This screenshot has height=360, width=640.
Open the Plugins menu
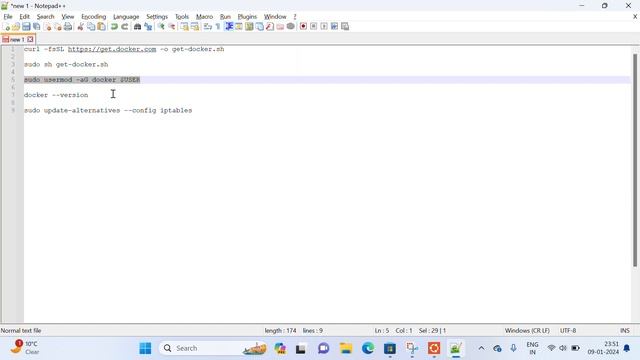247,17
